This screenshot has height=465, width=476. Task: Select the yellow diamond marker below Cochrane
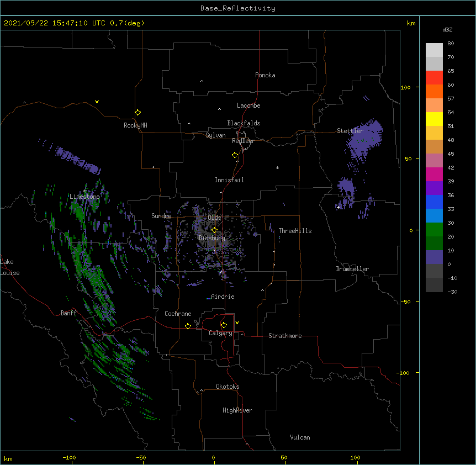(188, 326)
